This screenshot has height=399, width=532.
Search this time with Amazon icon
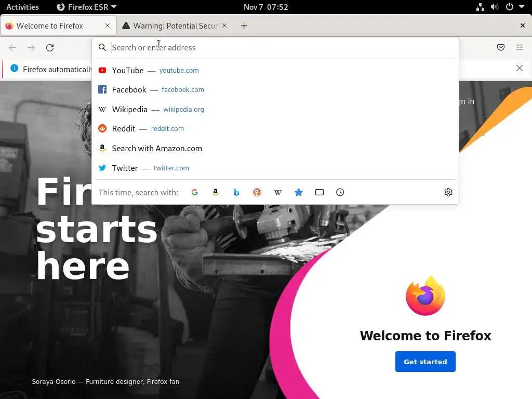[x=216, y=192]
